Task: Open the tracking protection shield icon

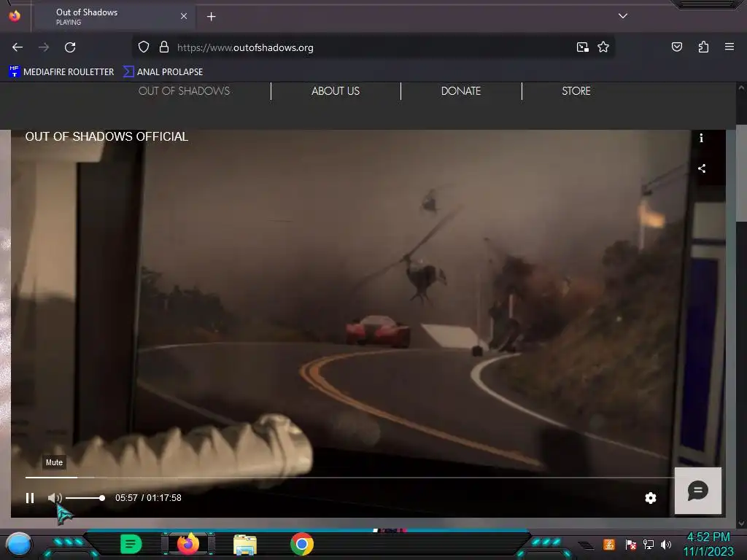Action: click(144, 47)
